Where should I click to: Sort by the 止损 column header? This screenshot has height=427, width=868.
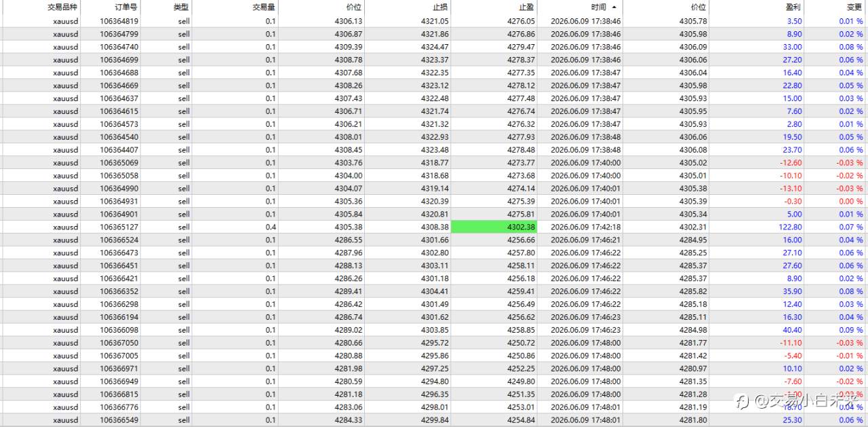point(441,7)
